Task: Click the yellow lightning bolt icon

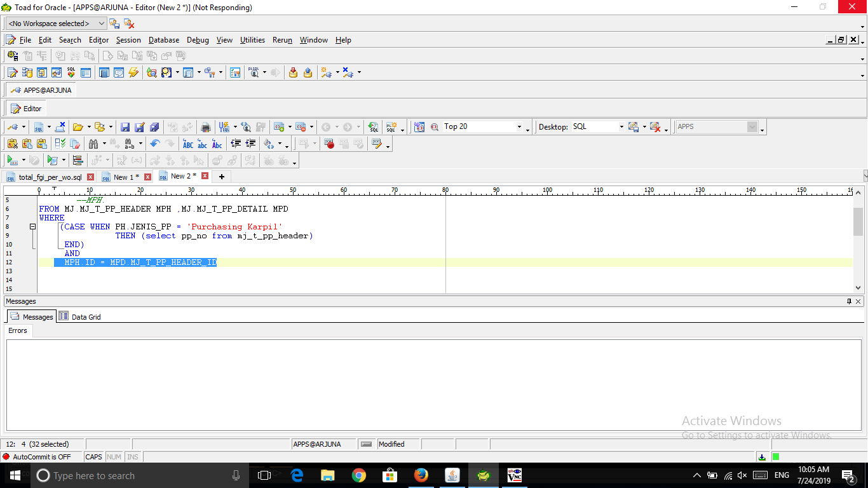Action: (x=133, y=72)
